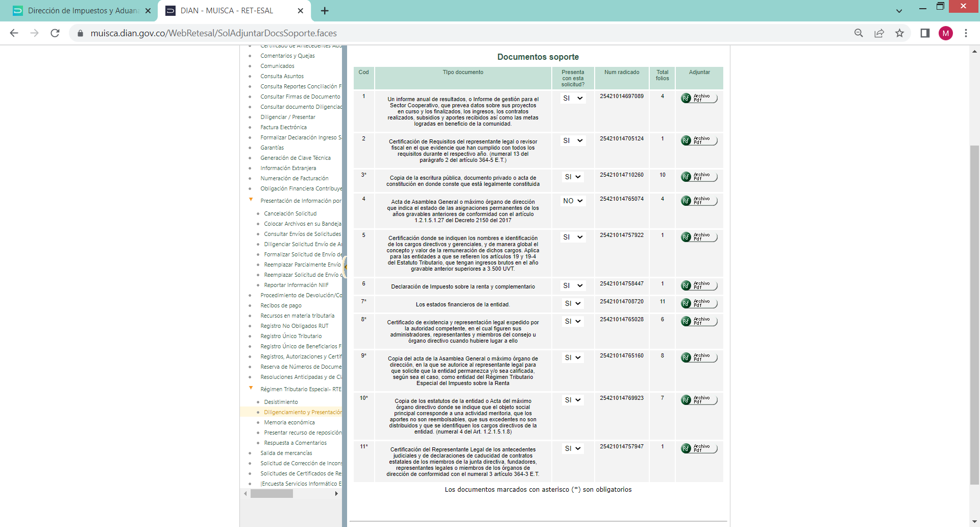Attach PDF file for document row 1
The height and width of the screenshot is (527, 980).
(699, 98)
